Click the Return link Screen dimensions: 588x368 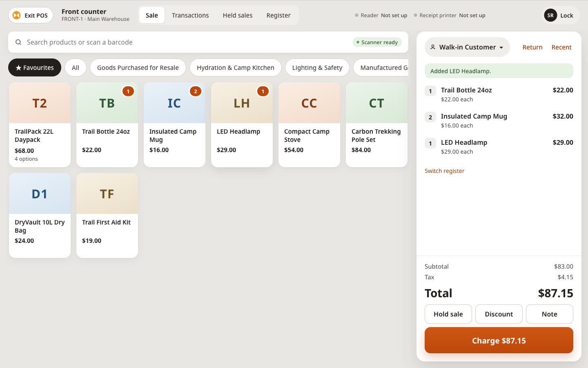tap(532, 47)
